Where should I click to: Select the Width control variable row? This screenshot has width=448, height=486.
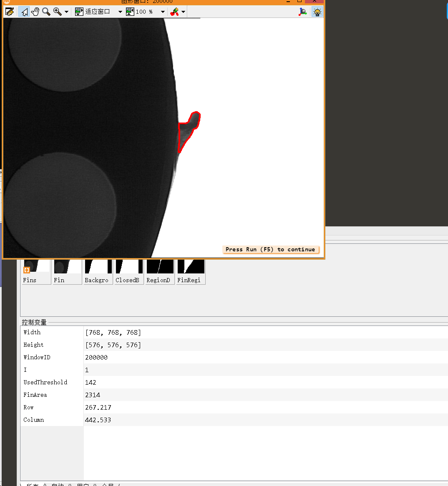[x=234, y=332]
